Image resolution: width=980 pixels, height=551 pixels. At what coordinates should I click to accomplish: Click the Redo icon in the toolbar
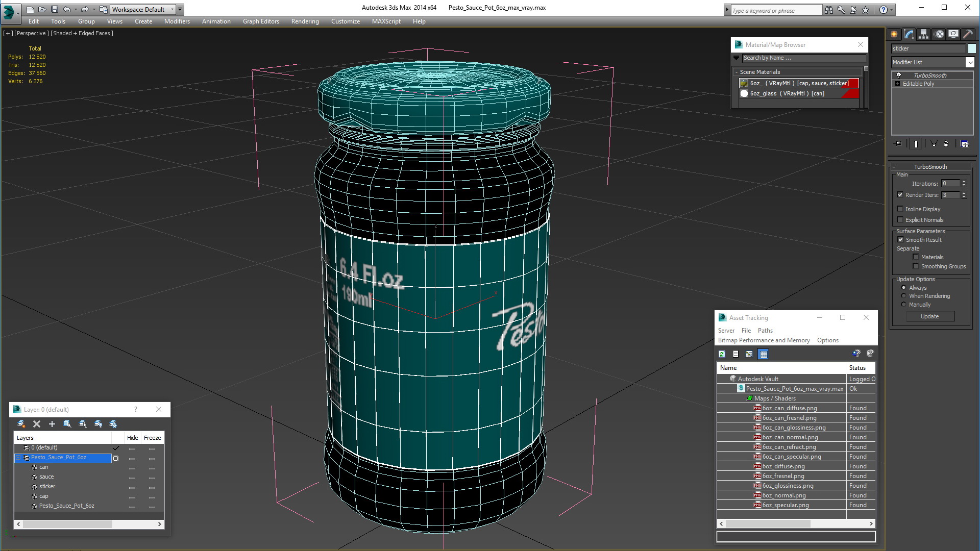point(84,9)
